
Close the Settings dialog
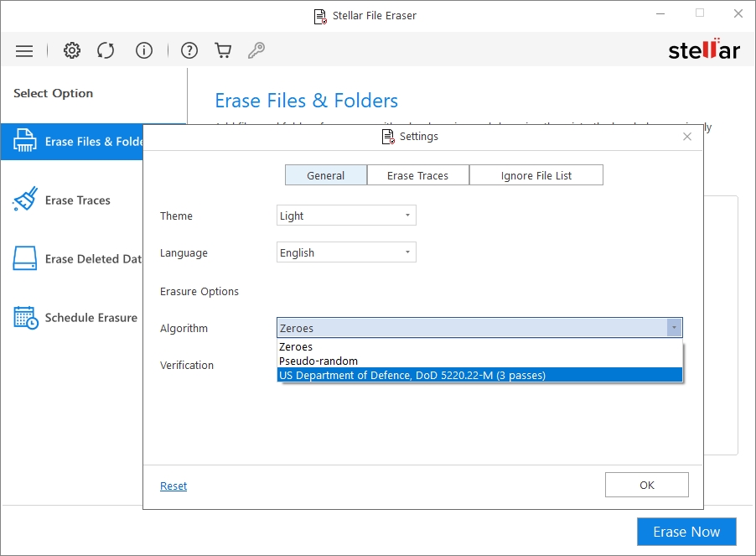pos(687,136)
